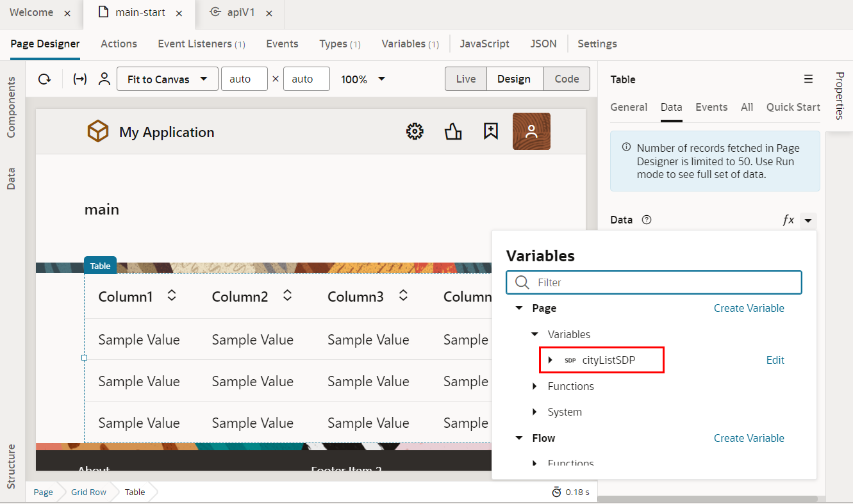Open the 100% zoom level dropdown
The image size is (853, 504).
coord(363,79)
